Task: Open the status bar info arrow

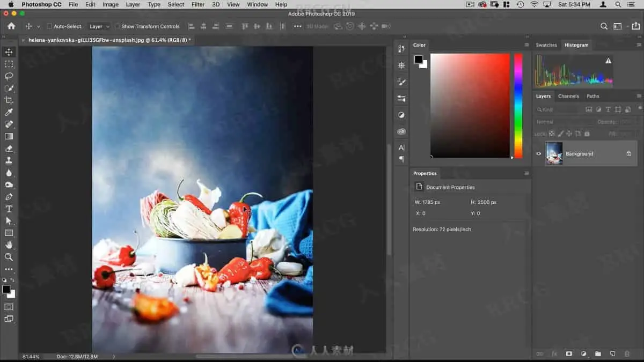Action: [x=113, y=356]
